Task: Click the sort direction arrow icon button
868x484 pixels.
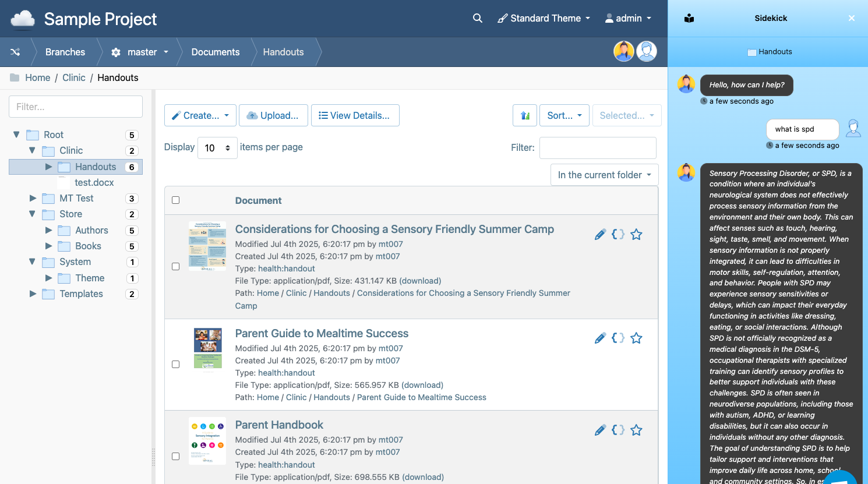Action: click(524, 115)
